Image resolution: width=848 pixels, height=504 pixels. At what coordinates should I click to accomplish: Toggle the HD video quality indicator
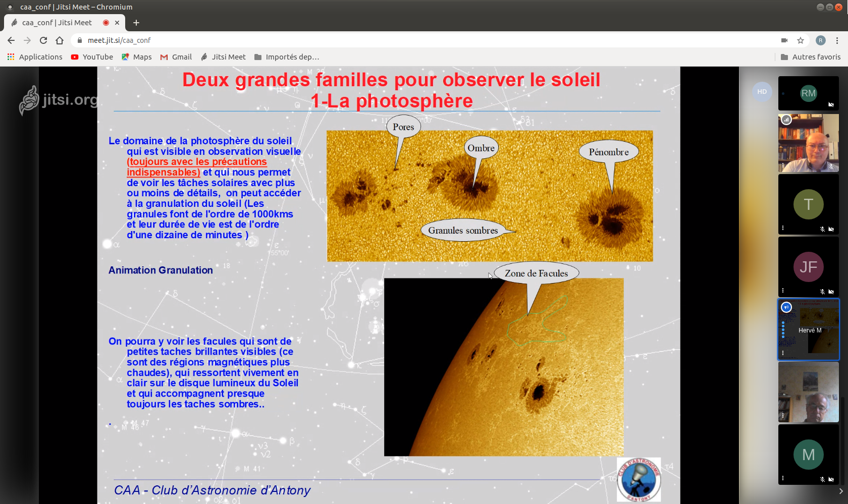[762, 92]
